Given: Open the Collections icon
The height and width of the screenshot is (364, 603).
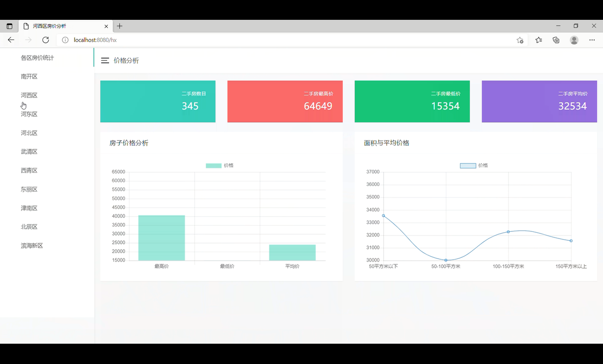Looking at the screenshot, I should tap(556, 40).
